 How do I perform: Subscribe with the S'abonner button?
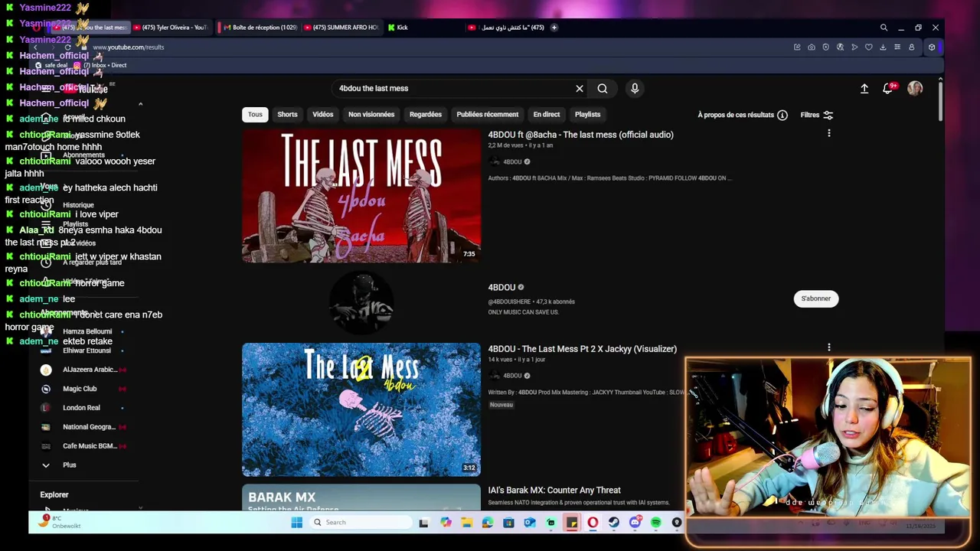[x=816, y=298]
